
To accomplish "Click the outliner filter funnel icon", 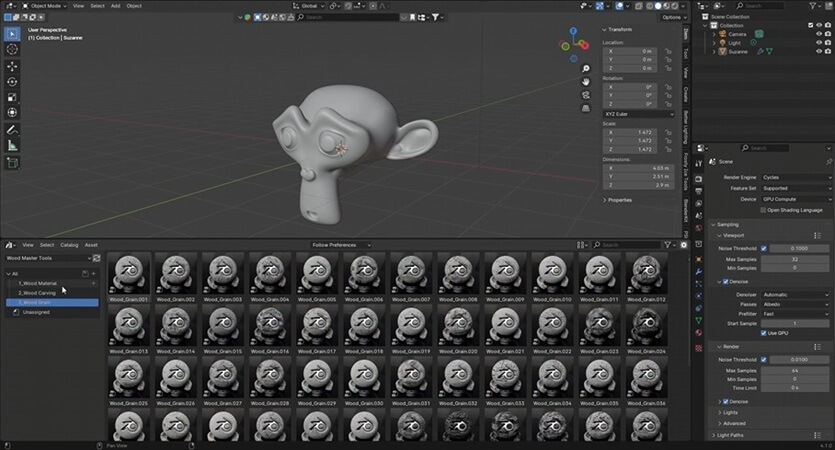I will coord(813,6).
